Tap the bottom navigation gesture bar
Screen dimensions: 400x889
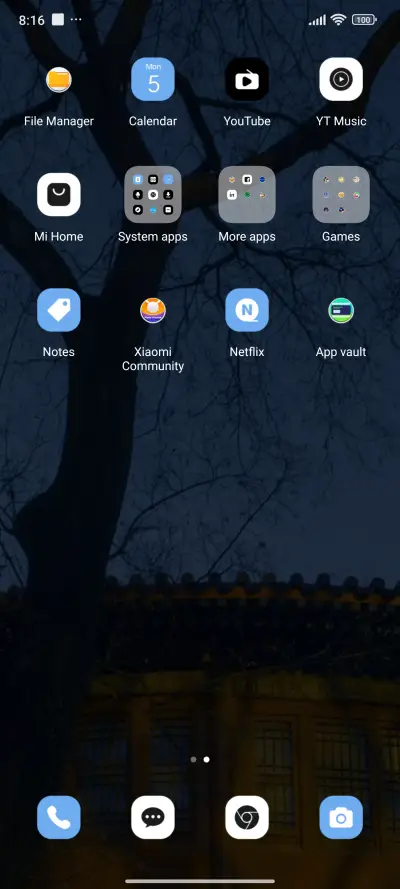click(200, 880)
